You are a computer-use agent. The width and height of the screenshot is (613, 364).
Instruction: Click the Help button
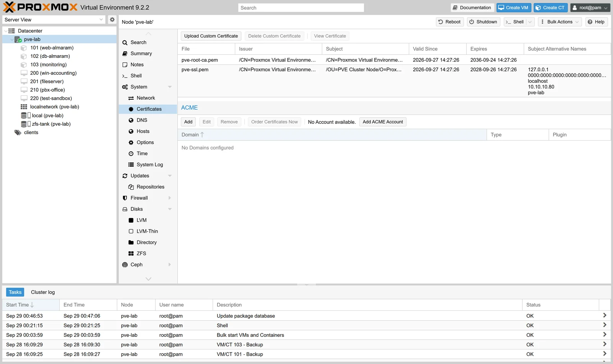(597, 22)
